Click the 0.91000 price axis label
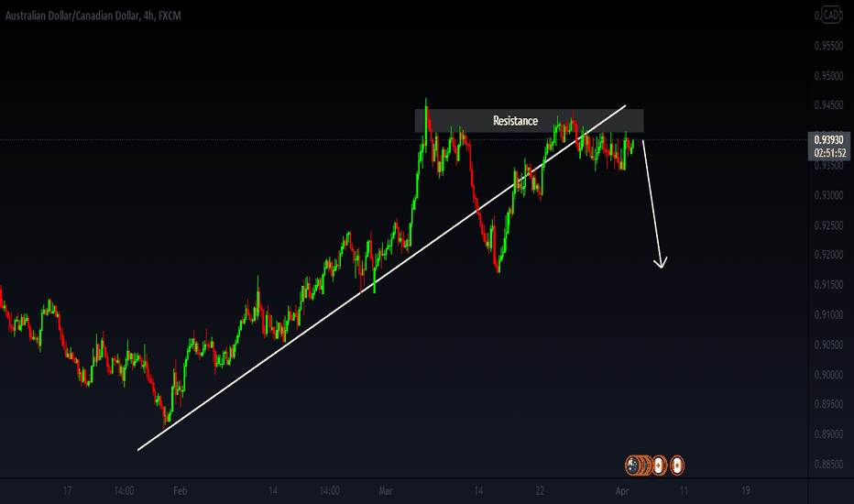Screen dimensions: 854x504 [828, 314]
